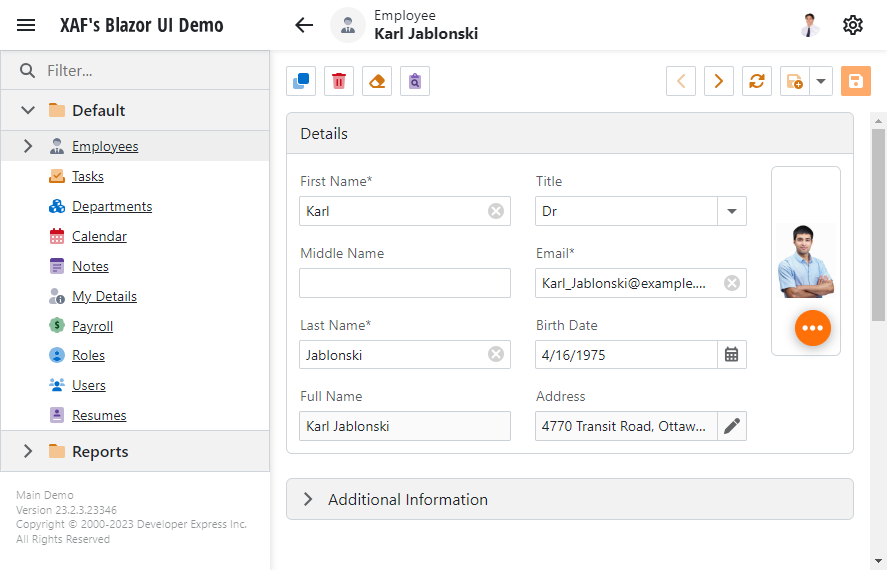Screen dimensions: 887x570
Task: Open the Tasks navigation item
Action: click(88, 176)
